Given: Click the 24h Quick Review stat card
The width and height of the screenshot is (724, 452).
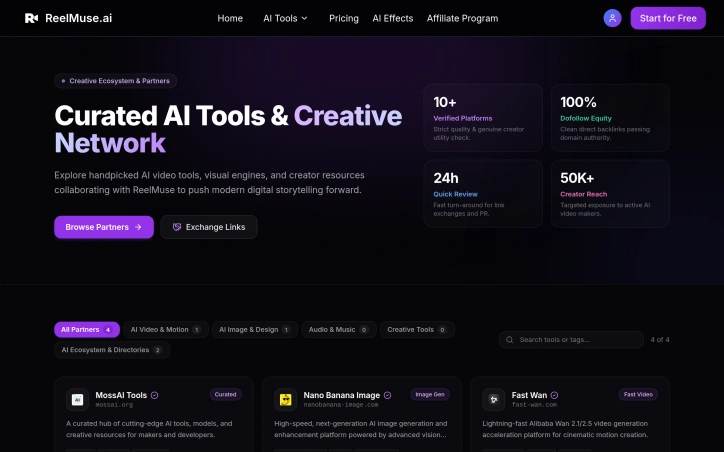Looking at the screenshot, I should (483, 194).
